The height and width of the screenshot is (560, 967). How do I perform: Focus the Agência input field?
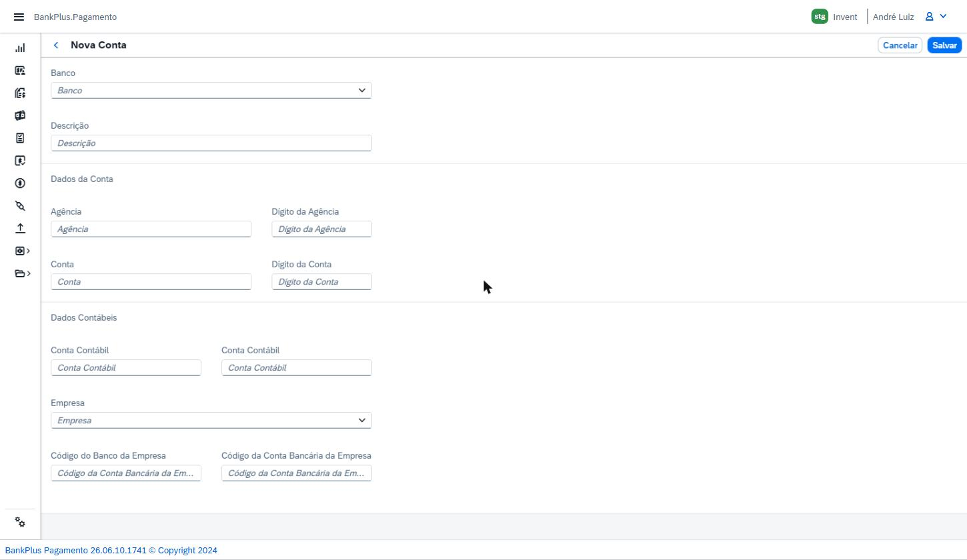tap(151, 229)
